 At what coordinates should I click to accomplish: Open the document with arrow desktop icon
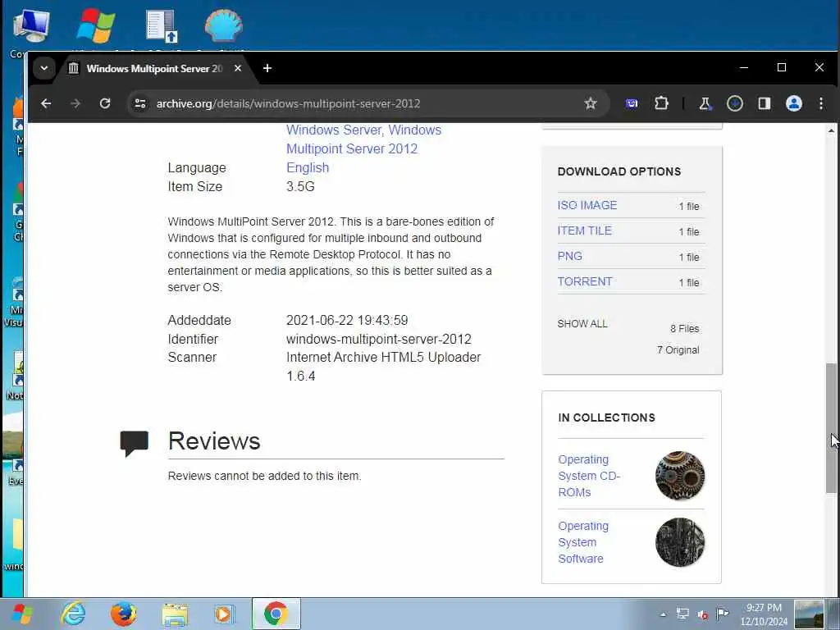(161, 27)
